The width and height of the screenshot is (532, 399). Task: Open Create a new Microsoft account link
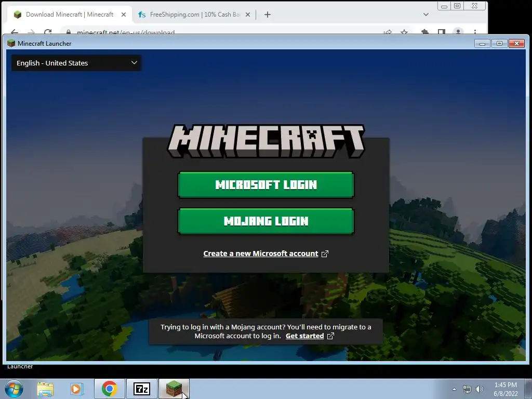tap(261, 254)
